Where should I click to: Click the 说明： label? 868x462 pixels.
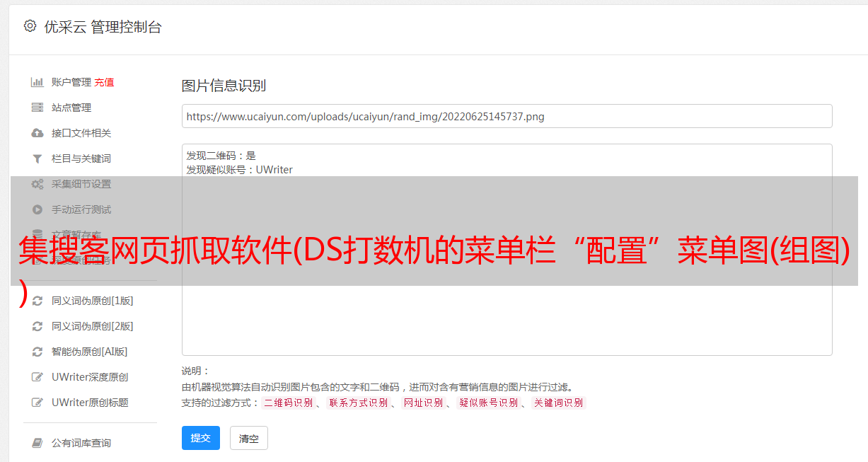[x=196, y=371]
